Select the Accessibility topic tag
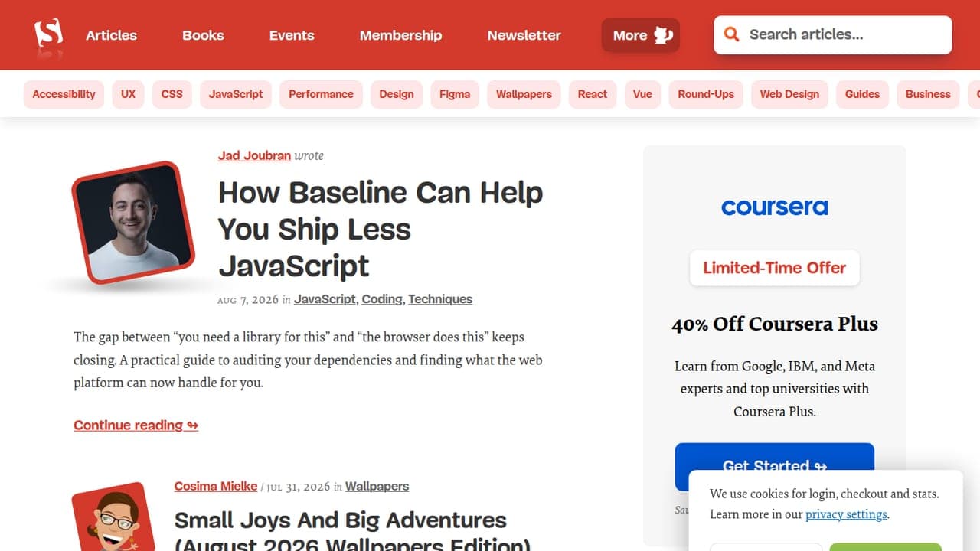980x551 pixels. (64, 94)
